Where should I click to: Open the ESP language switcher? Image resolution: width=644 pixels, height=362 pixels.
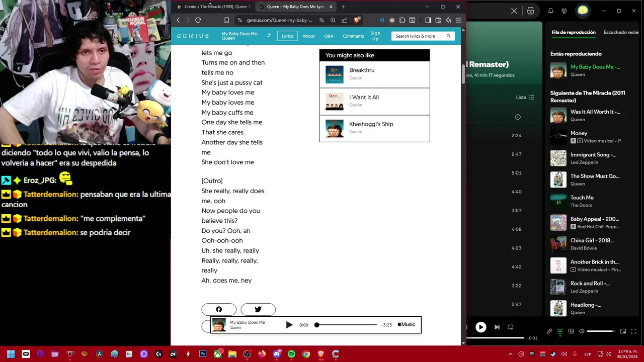(x=588, y=354)
